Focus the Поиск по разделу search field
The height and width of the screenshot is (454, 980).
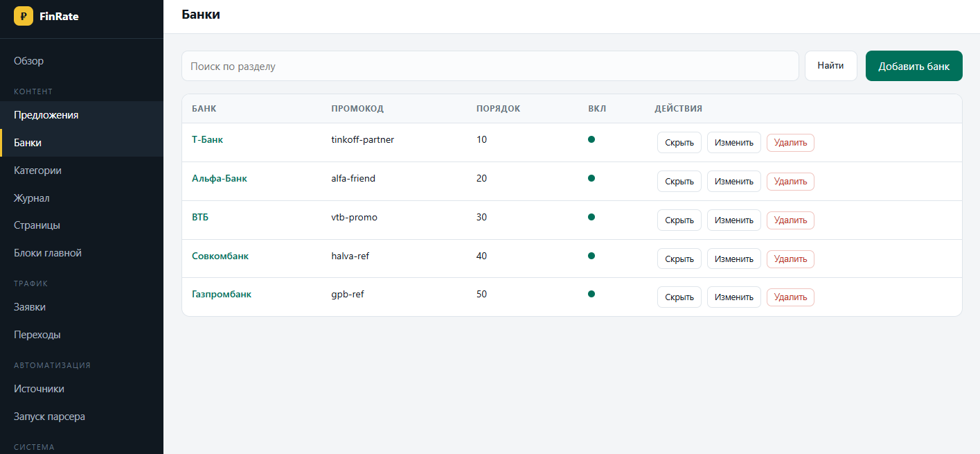[490, 66]
